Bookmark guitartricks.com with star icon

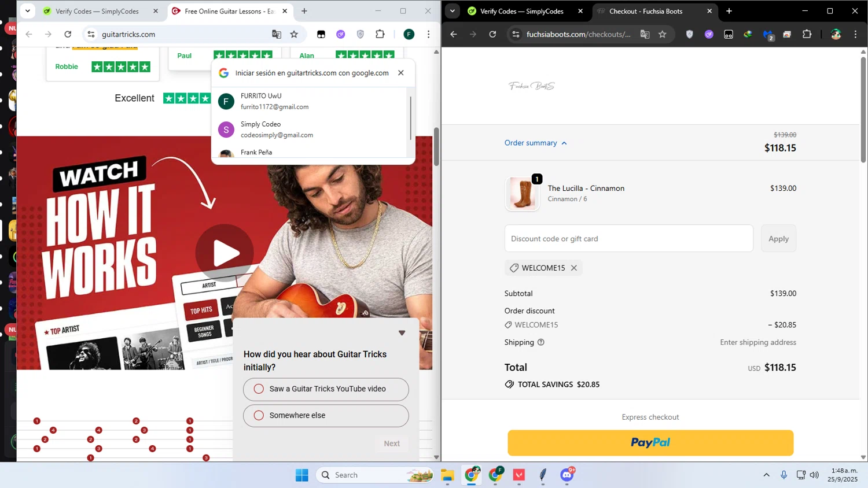click(x=294, y=34)
